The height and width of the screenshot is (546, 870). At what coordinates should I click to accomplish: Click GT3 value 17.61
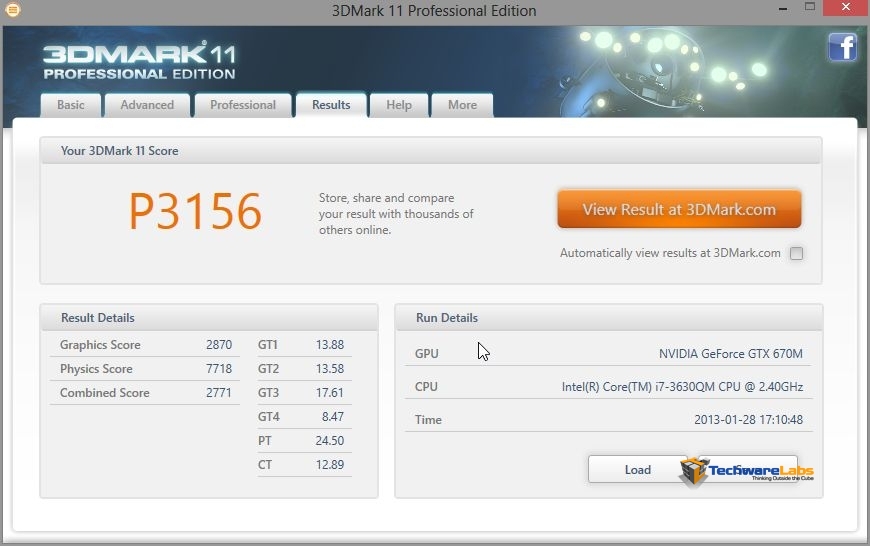point(330,392)
